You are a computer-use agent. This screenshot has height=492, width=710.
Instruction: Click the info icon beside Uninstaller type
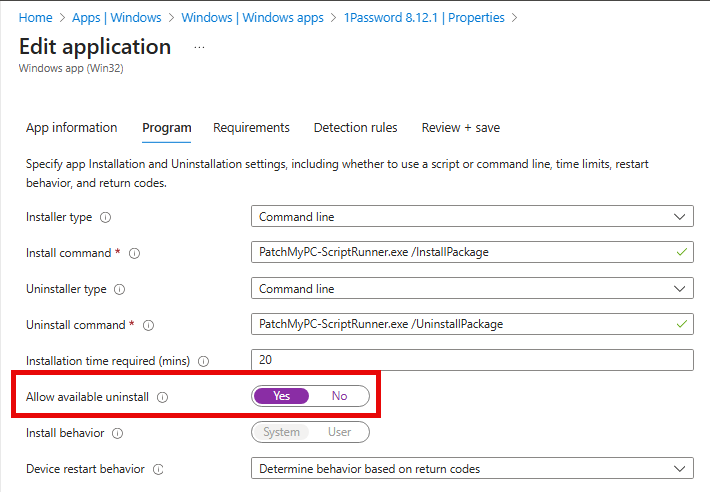point(119,289)
